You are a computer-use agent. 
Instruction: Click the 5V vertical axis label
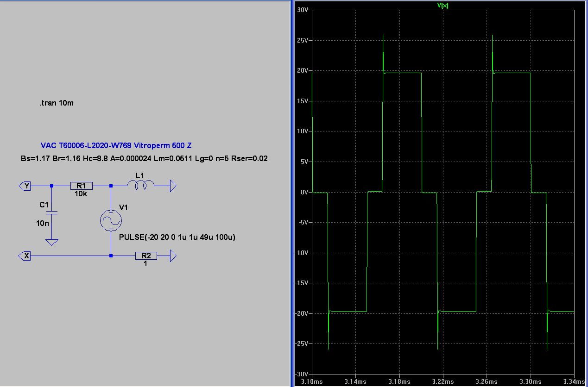tap(304, 162)
